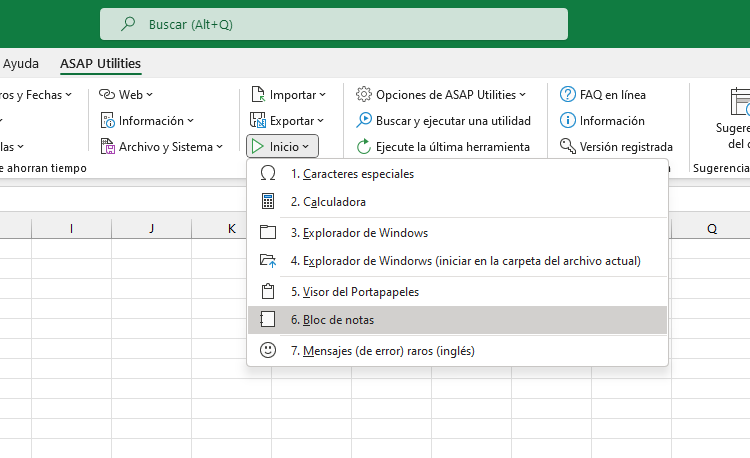Launch 6. Bloc de notas
This screenshot has width=750, height=458.
(457, 320)
